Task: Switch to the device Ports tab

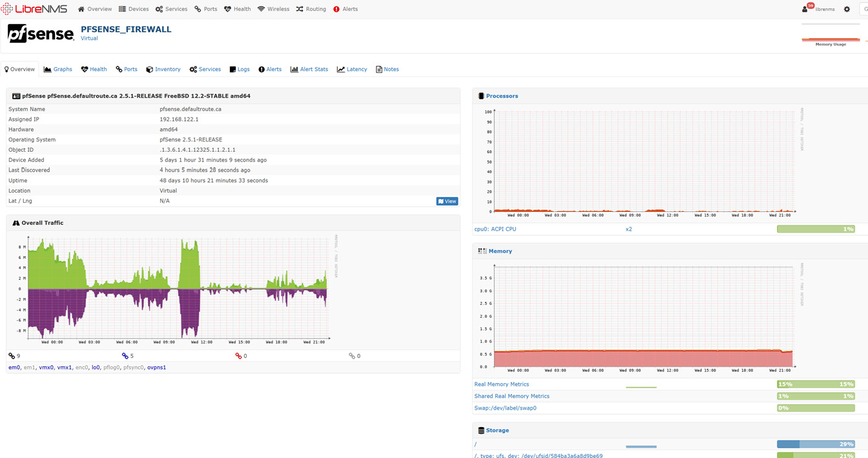Action: pos(127,69)
